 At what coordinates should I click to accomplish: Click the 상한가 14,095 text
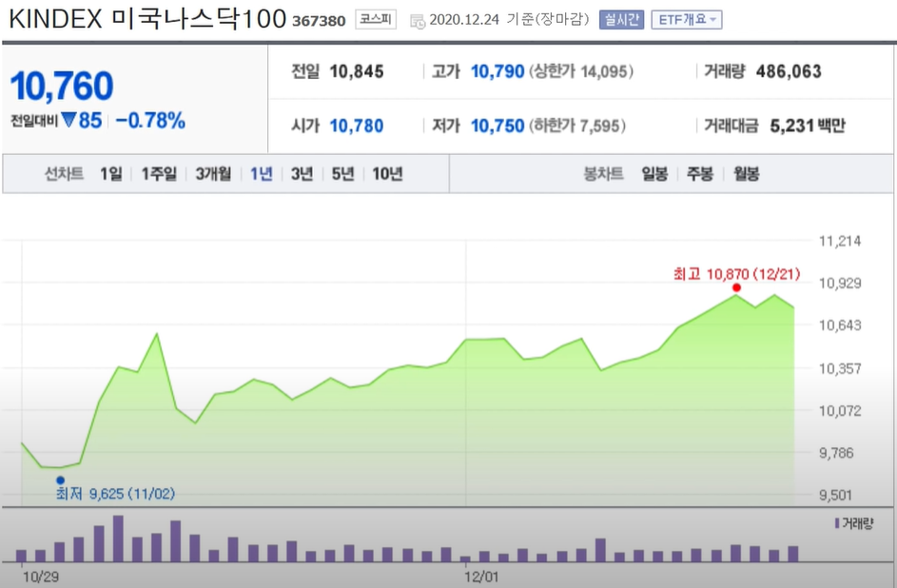[x=580, y=71]
